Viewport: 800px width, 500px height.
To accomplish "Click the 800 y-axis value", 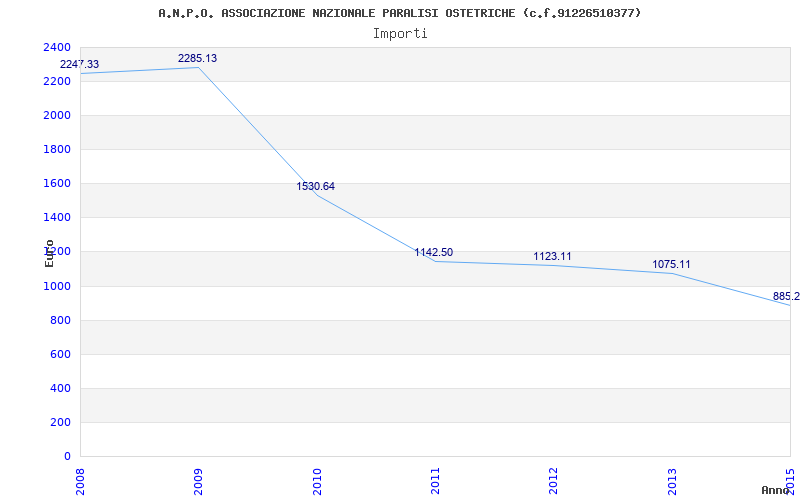I will coord(60,320).
